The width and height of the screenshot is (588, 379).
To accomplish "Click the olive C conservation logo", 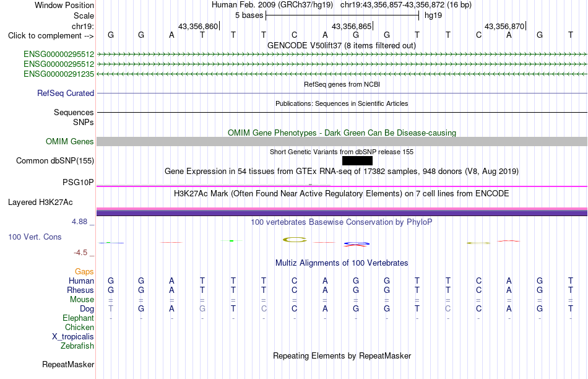I will 295,240.
